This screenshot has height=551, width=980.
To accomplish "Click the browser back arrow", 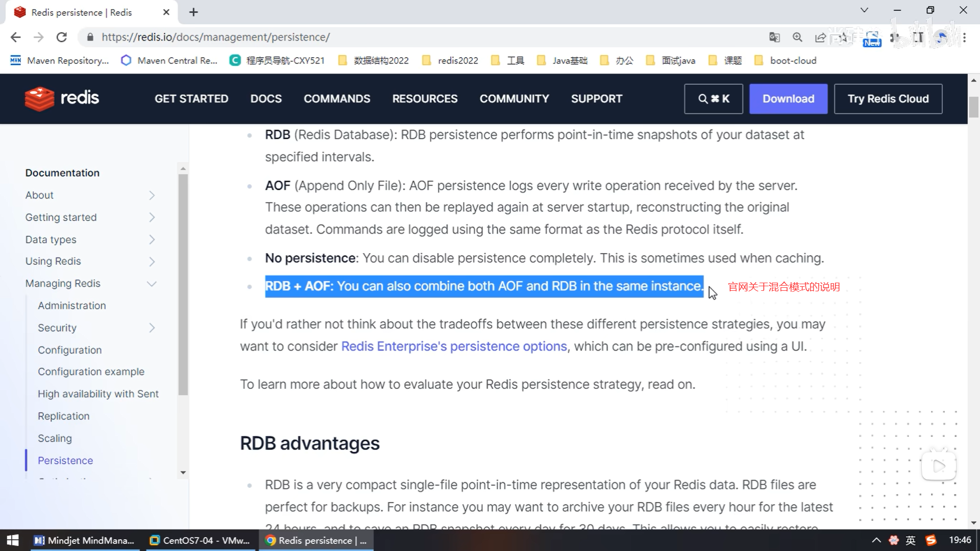I will pos(15,37).
